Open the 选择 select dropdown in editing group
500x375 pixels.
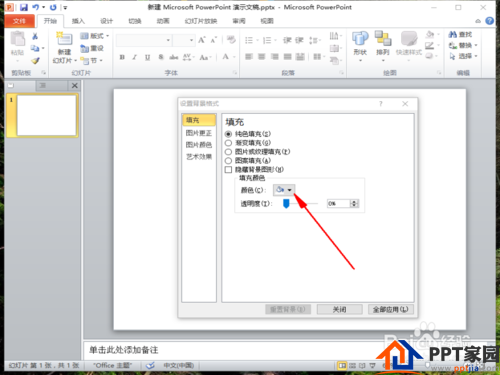point(463,56)
